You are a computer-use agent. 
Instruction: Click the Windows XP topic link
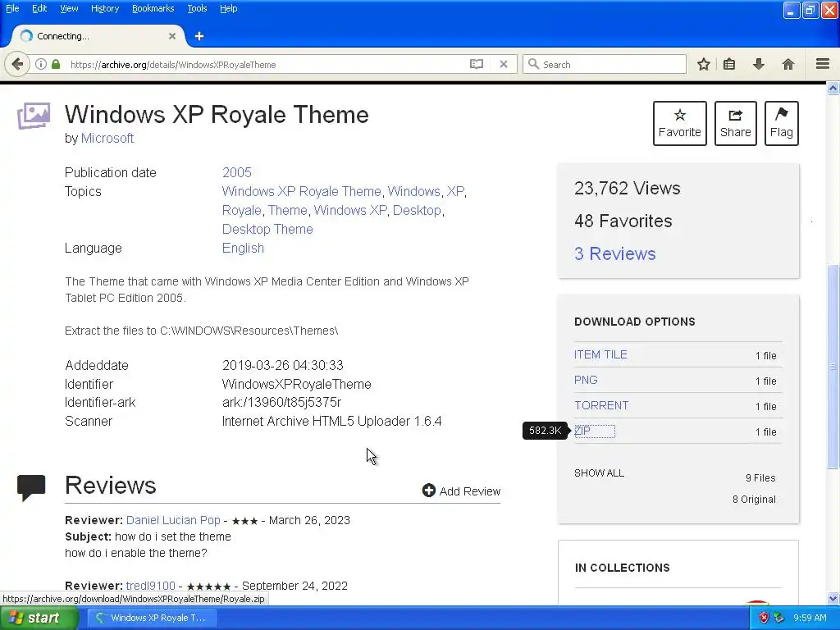pyautogui.click(x=350, y=210)
